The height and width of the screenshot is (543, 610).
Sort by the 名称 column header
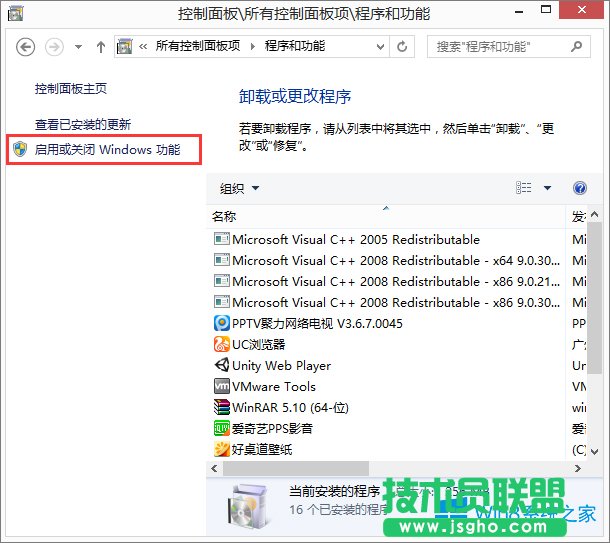(x=386, y=216)
